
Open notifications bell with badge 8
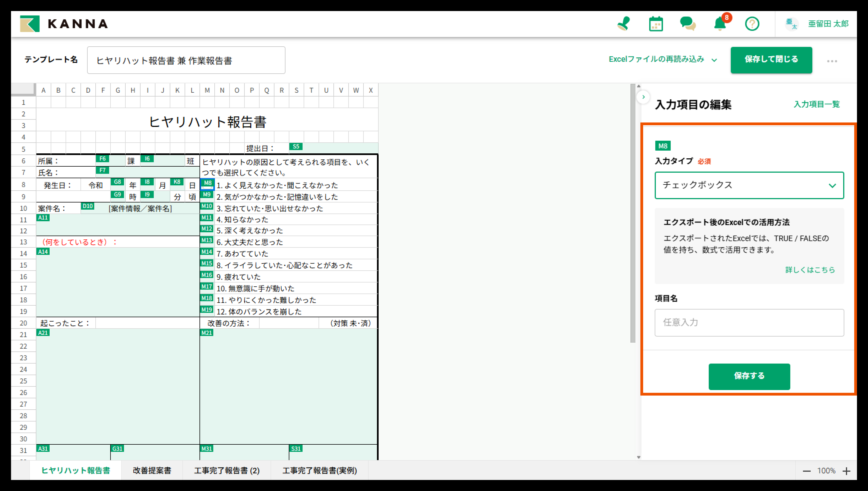pyautogui.click(x=720, y=24)
